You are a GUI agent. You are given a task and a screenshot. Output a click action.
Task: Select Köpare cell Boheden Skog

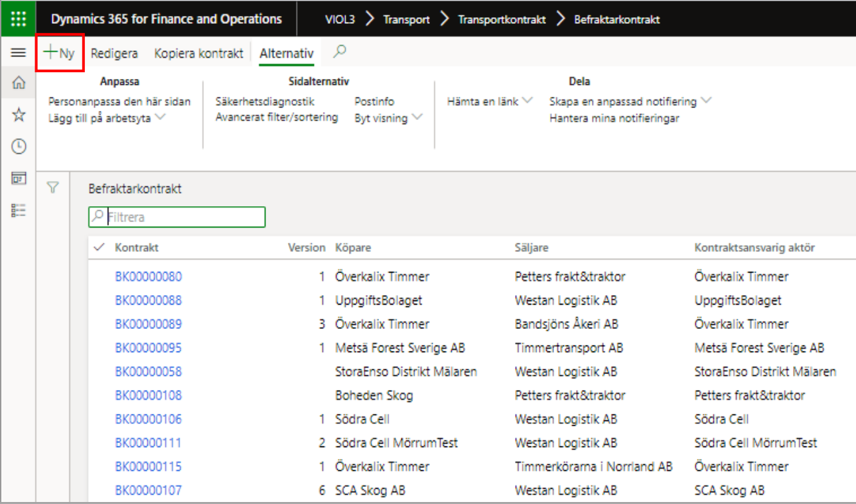[374, 395]
